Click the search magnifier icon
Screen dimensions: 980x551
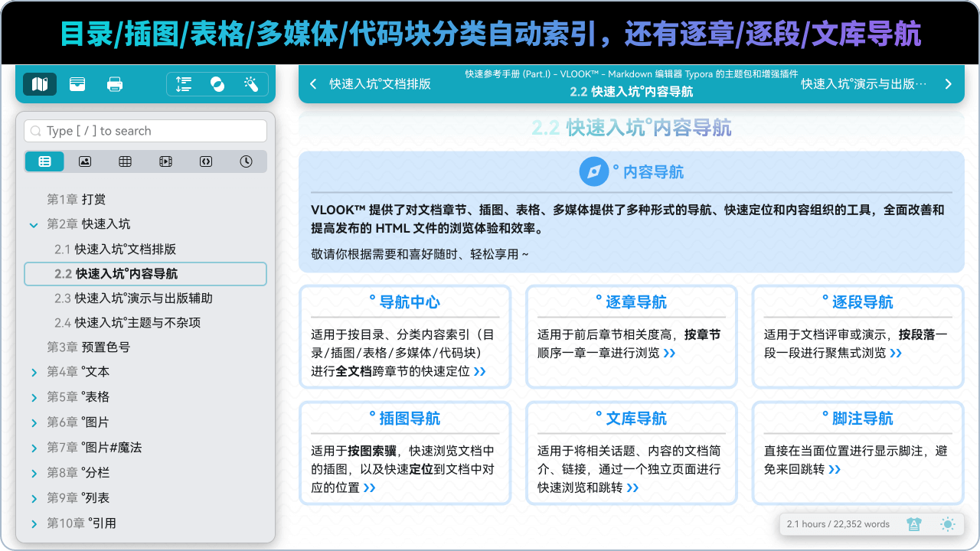(x=35, y=132)
